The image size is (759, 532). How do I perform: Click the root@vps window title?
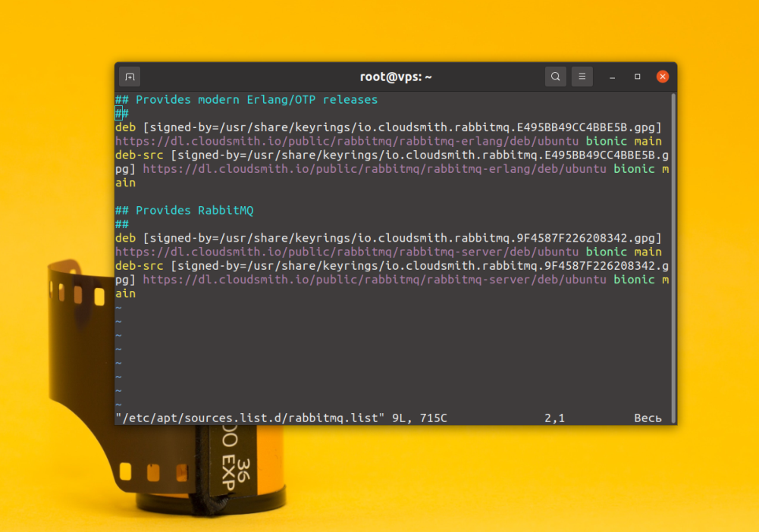396,77
